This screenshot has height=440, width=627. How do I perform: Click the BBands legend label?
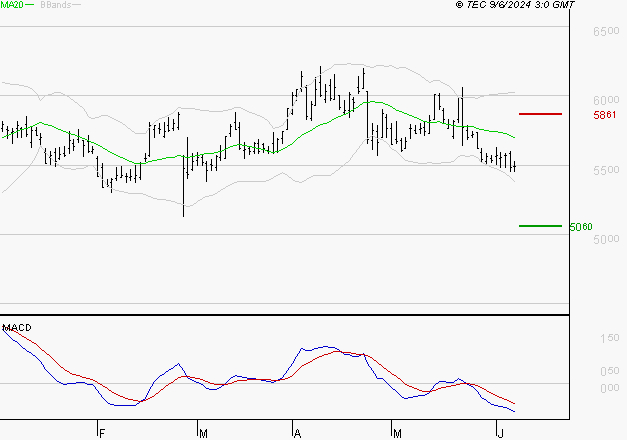56,5
